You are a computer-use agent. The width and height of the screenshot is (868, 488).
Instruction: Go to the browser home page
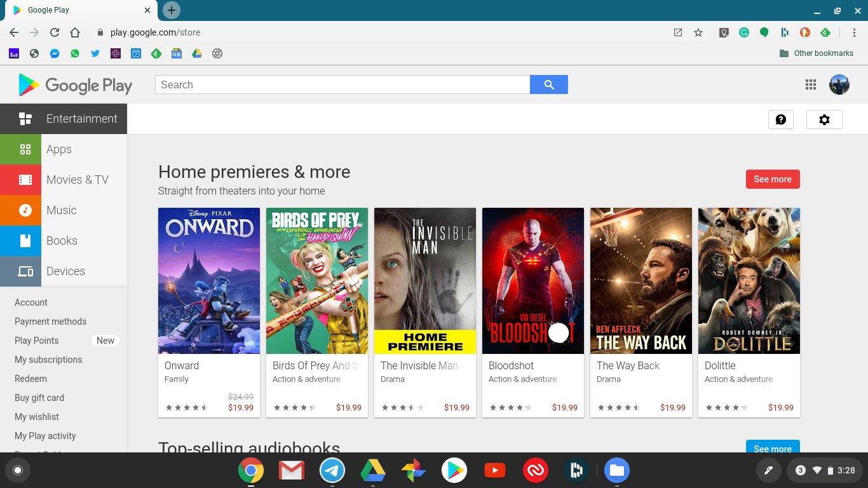(75, 32)
